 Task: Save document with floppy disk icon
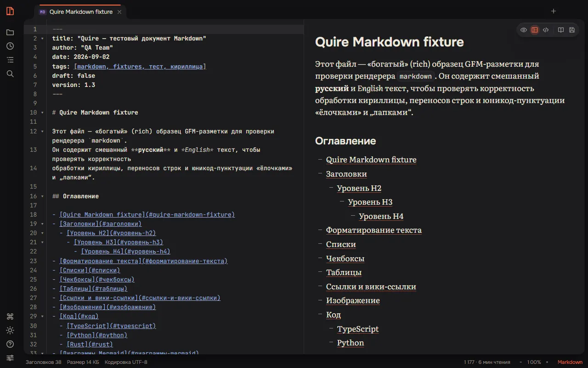click(x=572, y=30)
